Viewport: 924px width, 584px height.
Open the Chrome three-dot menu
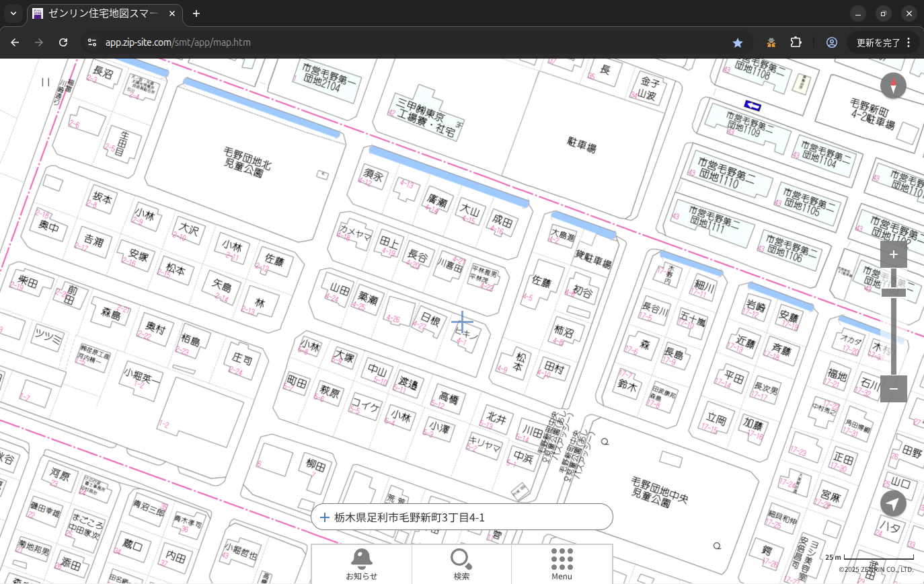pyautogui.click(x=909, y=42)
